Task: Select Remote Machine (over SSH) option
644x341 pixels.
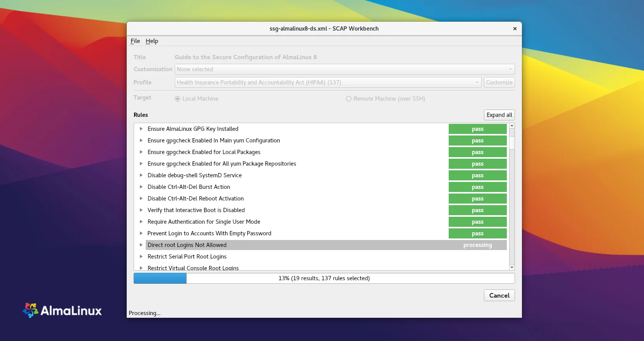Action: pos(349,99)
